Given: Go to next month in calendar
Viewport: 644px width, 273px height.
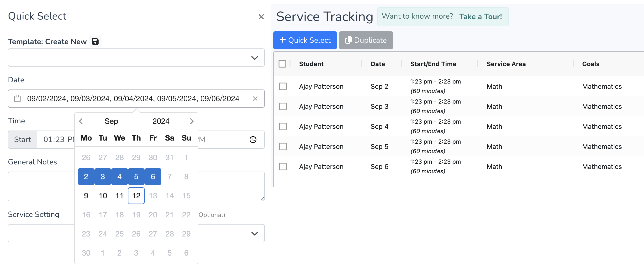Looking at the screenshot, I should click(x=191, y=121).
